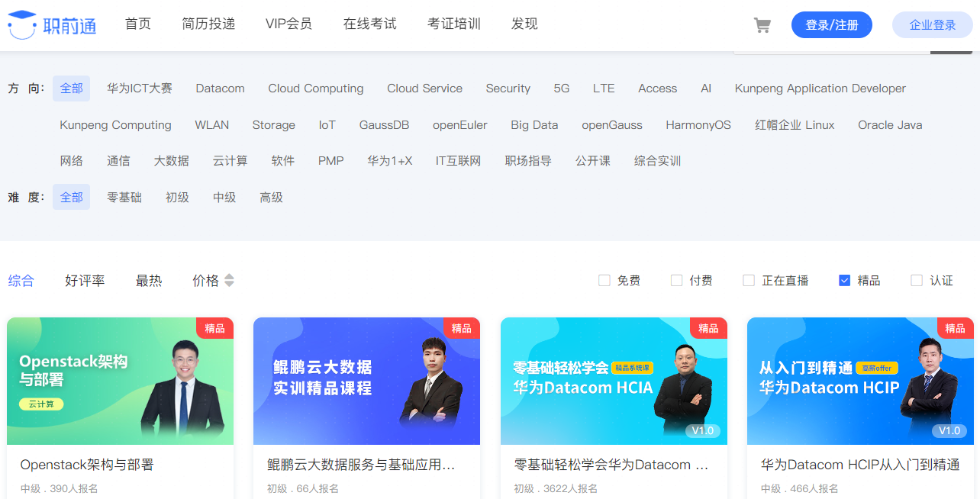Image resolution: width=980 pixels, height=499 pixels.
Task: Open 简历投递 menu item
Action: [208, 24]
